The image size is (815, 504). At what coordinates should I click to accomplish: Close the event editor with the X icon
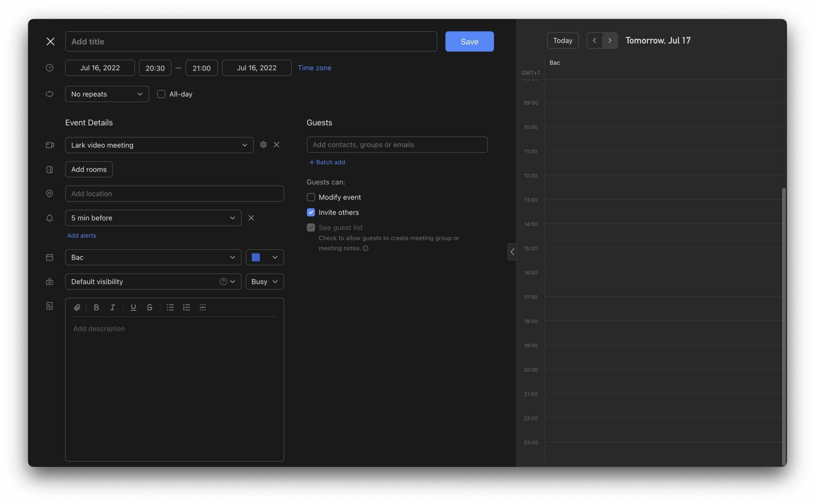[51, 42]
